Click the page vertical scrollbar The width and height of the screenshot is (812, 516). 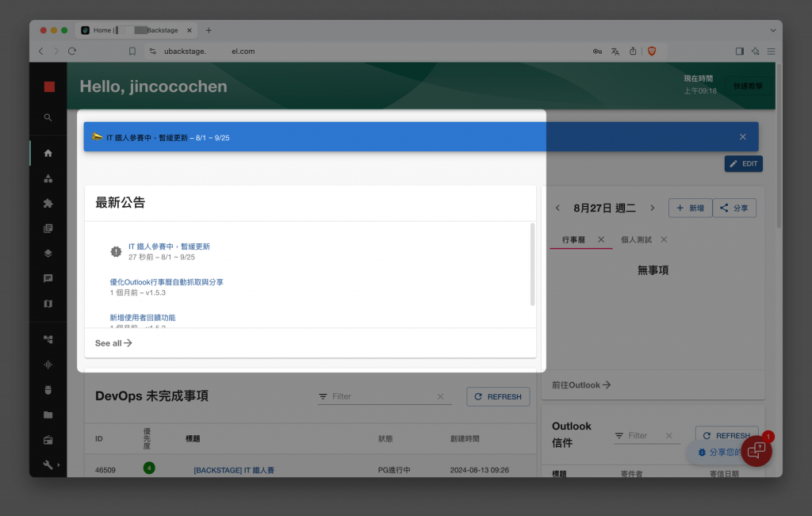[779, 146]
